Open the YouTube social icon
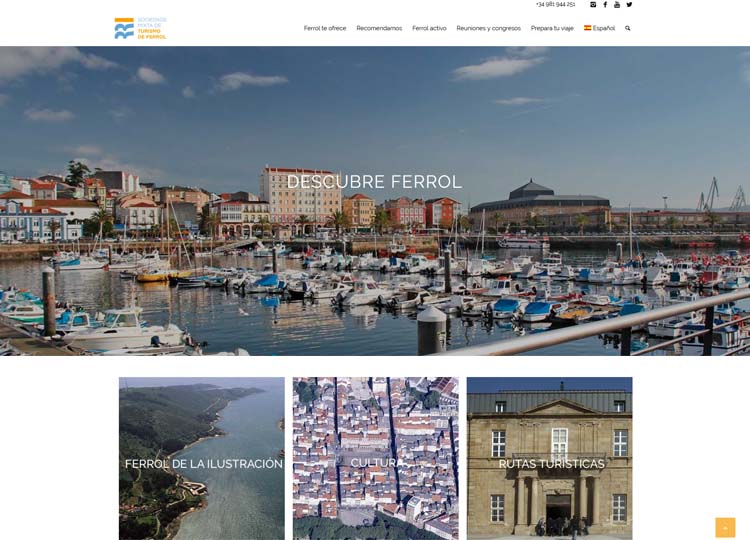The image size is (750, 540). click(x=617, y=5)
